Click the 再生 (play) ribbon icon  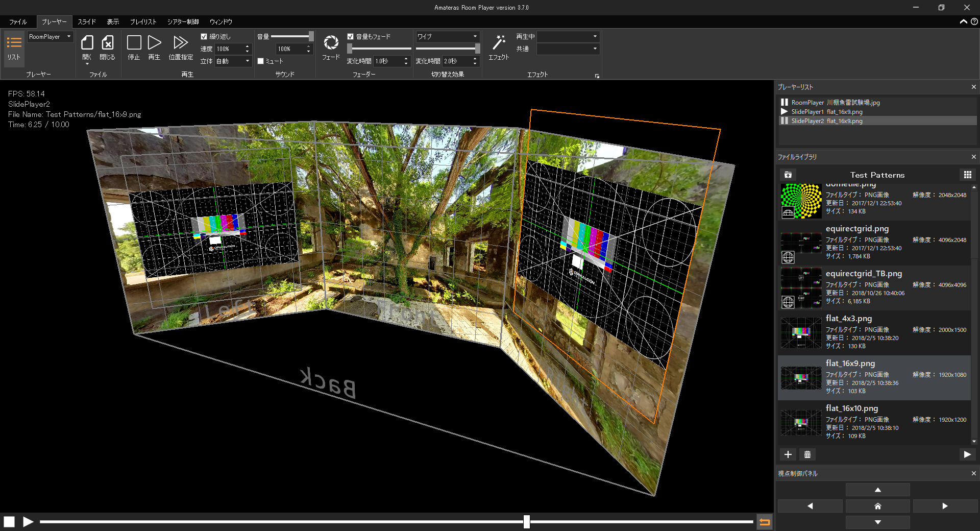click(154, 43)
